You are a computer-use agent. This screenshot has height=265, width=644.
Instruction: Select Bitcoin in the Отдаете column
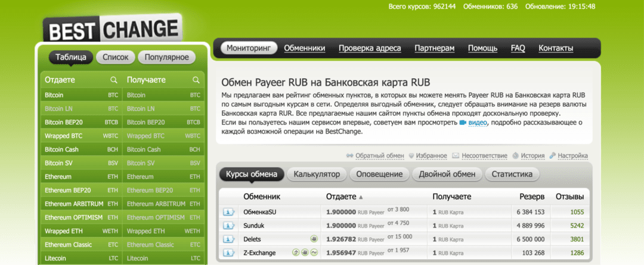[81, 95]
